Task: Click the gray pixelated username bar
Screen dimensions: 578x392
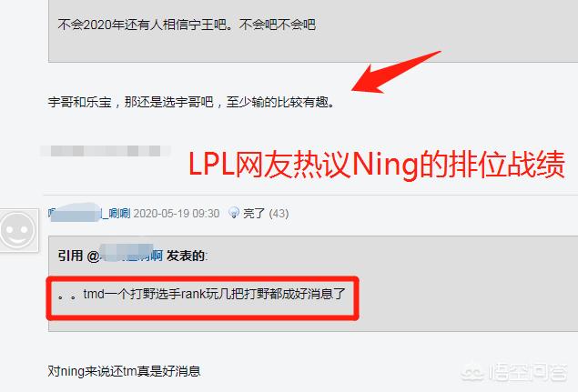Action: click(105, 151)
